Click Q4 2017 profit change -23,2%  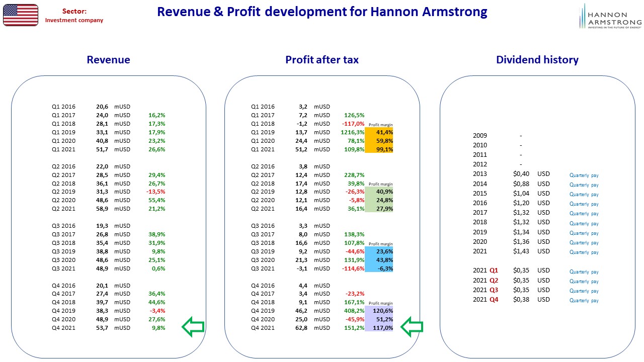pos(355,294)
